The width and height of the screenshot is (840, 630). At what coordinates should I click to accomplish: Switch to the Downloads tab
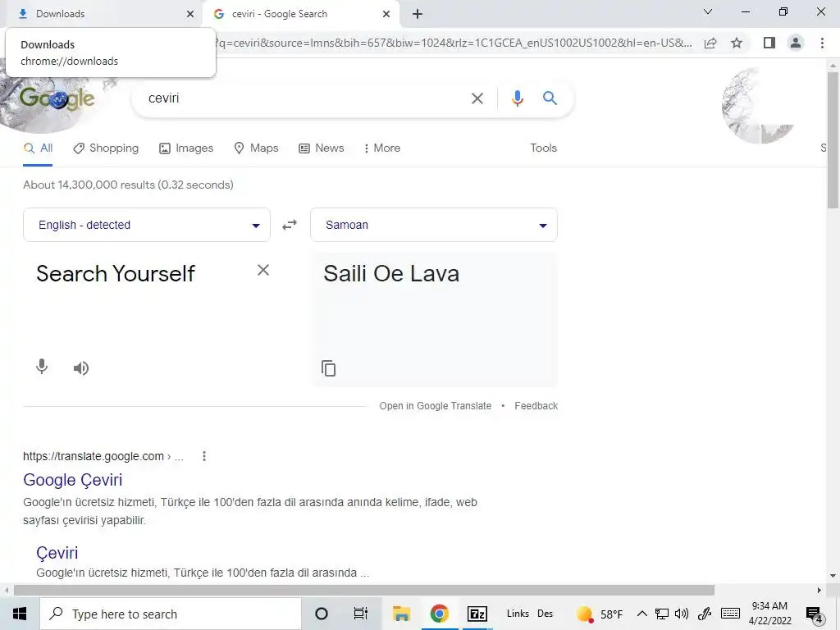point(102,14)
